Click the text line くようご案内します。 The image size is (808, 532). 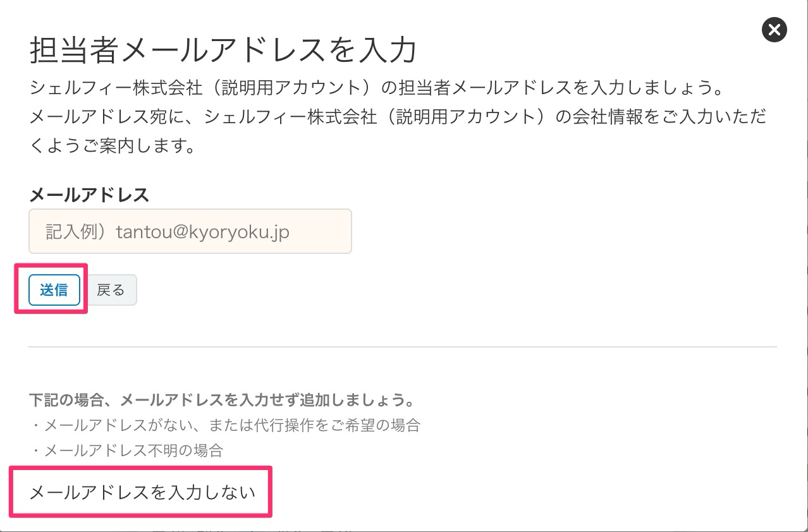(x=111, y=147)
